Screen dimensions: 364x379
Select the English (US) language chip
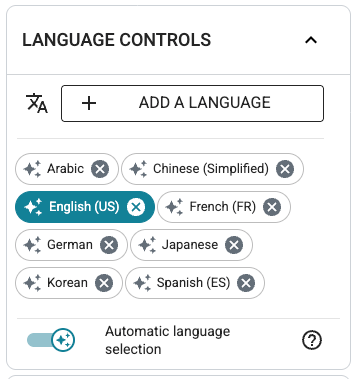[84, 207]
